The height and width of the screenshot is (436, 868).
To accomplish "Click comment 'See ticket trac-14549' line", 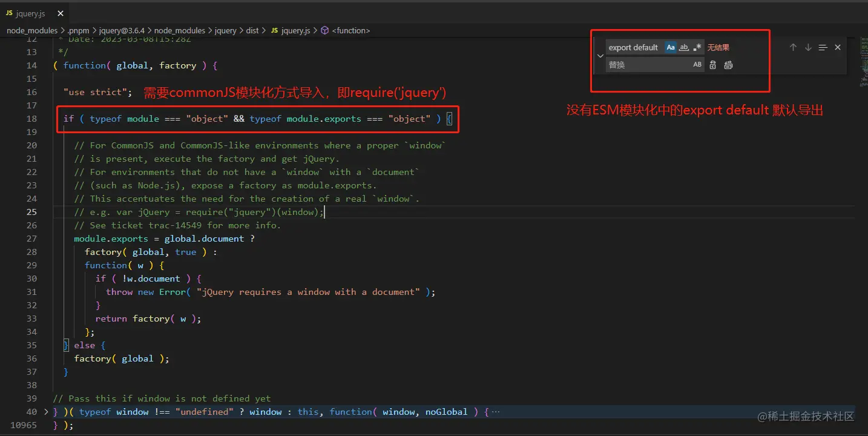I will click(x=177, y=225).
